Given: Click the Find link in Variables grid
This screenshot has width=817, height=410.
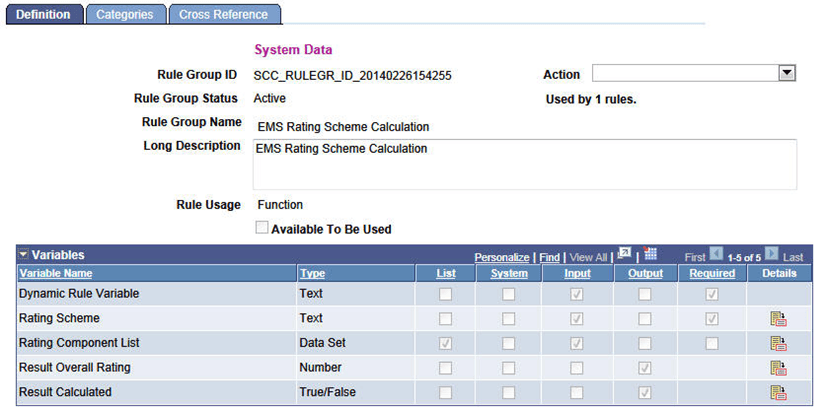Looking at the screenshot, I should click(x=549, y=257).
